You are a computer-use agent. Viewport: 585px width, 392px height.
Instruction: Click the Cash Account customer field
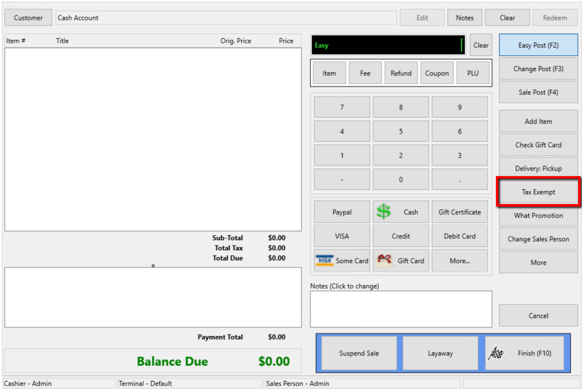(x=226, y=18)
